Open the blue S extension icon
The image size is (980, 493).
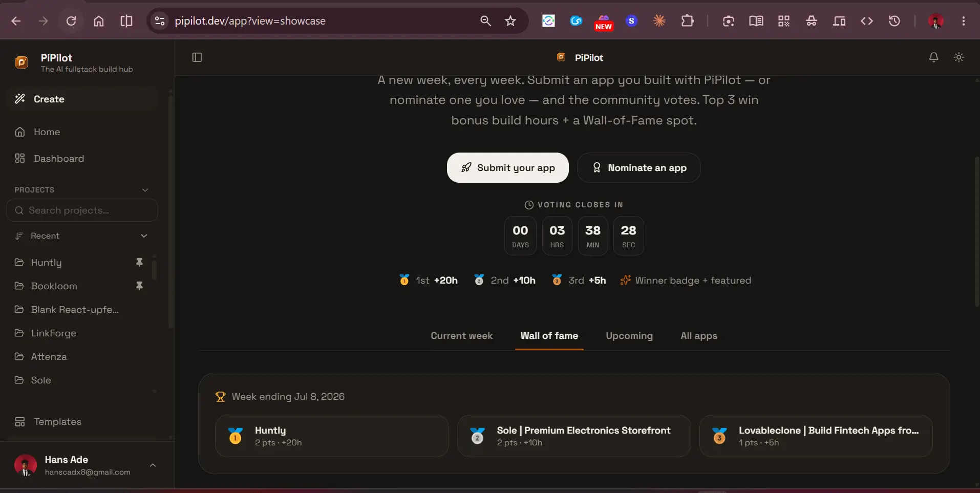tap(631, 21)
